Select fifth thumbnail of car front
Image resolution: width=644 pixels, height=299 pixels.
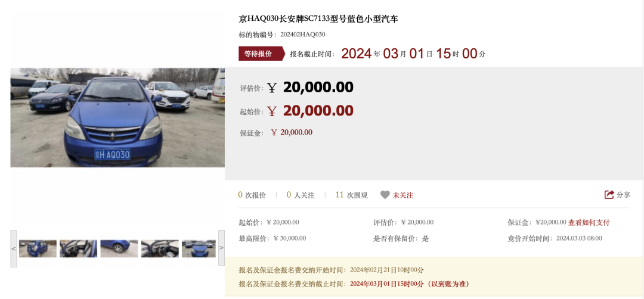click(199, 248)
